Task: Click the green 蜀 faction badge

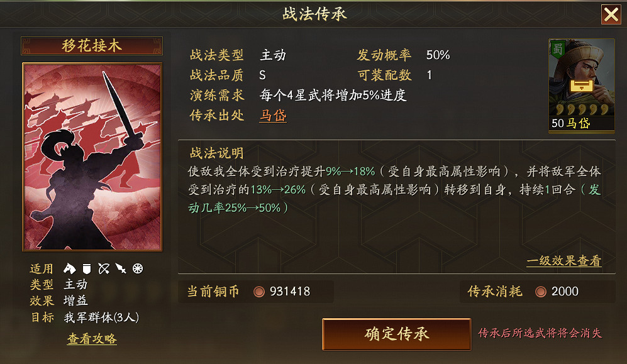Action: point(558,49)
